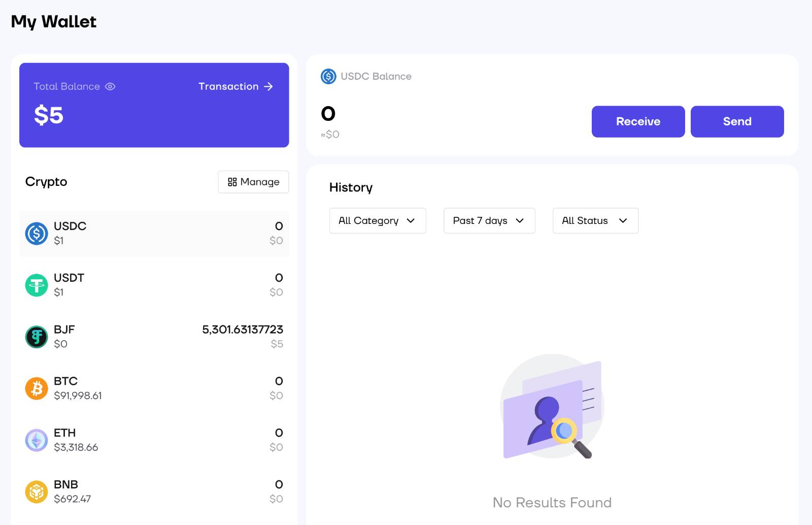The image size is (812, 525).
Task: Click the My Wallet heading
Action: [x=54, y=22]
